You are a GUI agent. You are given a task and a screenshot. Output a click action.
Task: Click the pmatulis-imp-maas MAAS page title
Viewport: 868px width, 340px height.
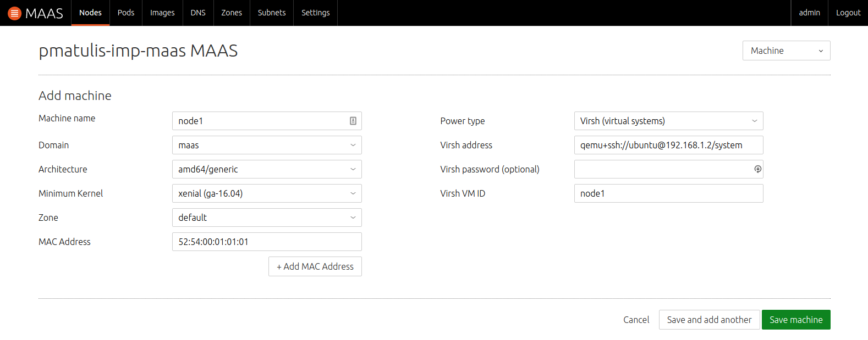(x=138, y=51)
